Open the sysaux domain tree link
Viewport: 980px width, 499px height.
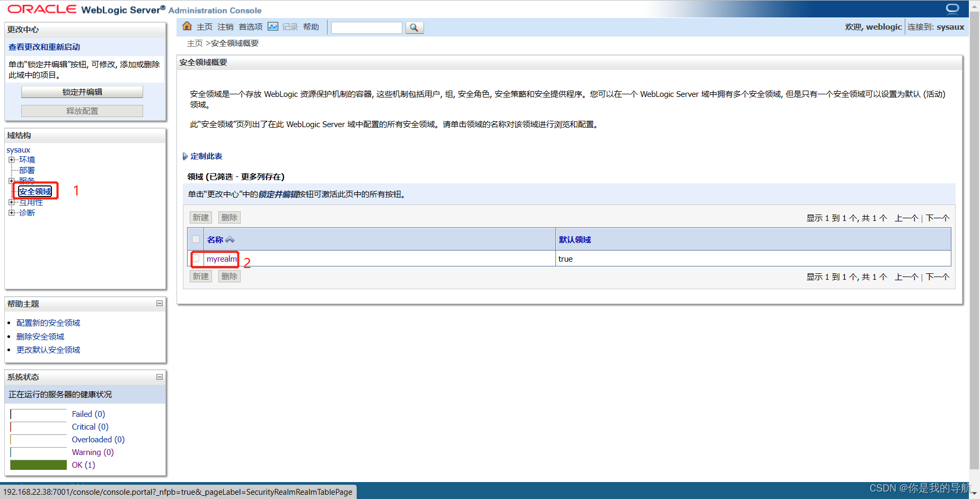(19, 150)
